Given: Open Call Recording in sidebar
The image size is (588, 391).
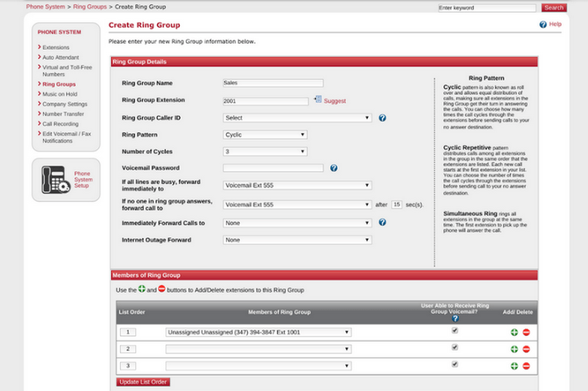Looking at the screenshot, I should (60, 124).
